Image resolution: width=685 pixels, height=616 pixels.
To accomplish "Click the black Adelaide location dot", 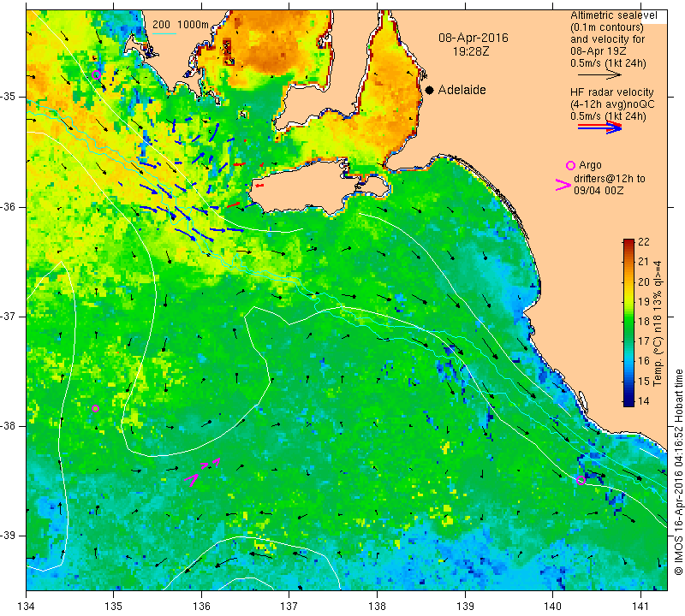I will point(430,91).
